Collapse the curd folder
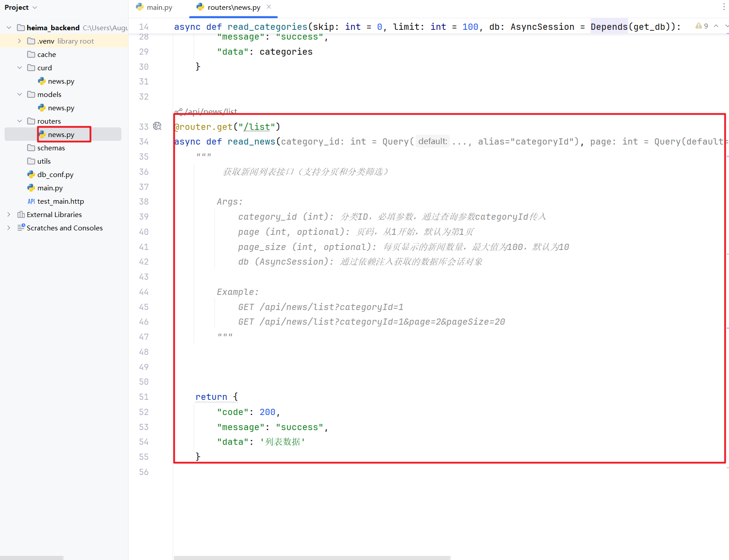729x560 pixels. (x=20, y=68)
